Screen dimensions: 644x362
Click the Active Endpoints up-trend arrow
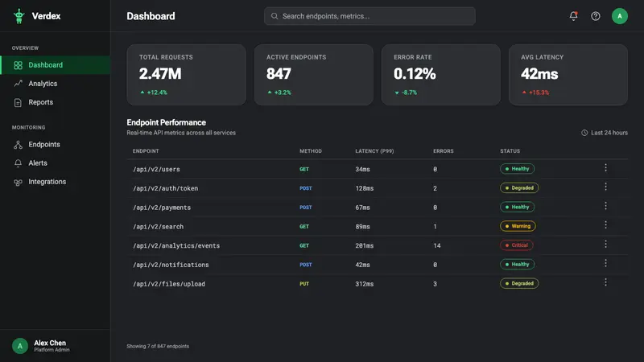pos(270,93)
